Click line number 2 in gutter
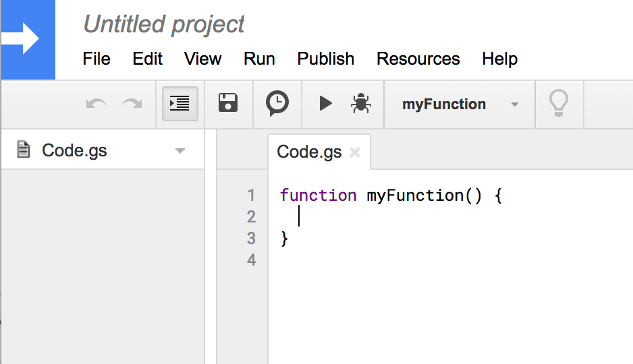 coord(251,217)
